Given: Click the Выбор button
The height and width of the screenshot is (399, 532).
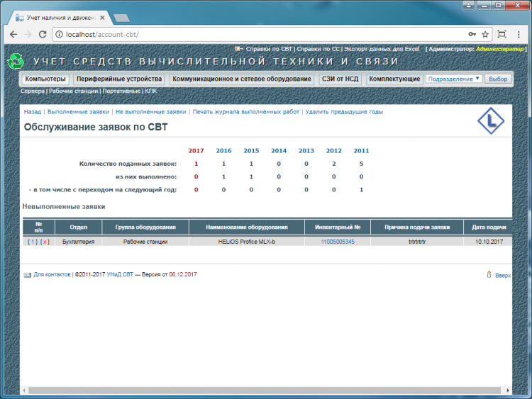Looking at the screenshot, I should (498, 79).
